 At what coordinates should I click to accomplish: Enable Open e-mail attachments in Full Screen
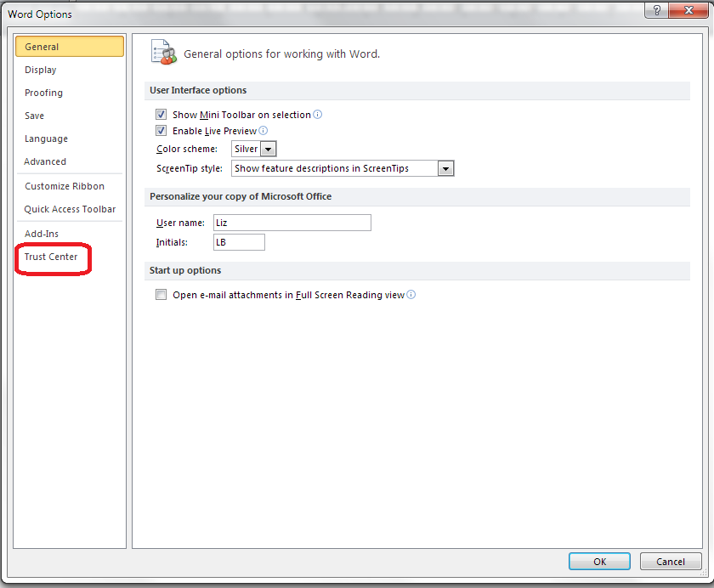point(161,296)
